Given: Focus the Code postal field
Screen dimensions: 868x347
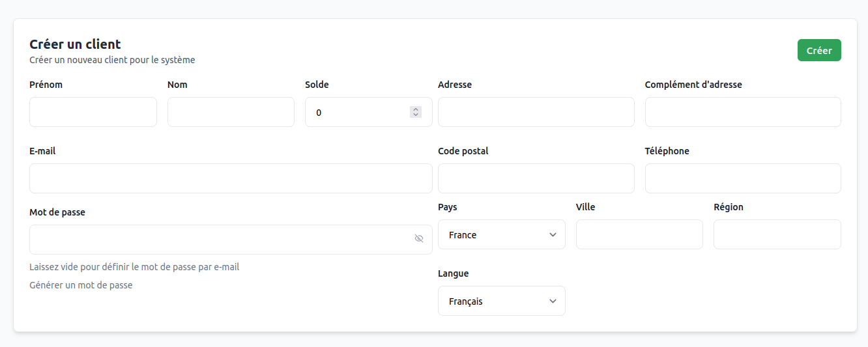Looking at the screenshot, I should tap(536, 178).
